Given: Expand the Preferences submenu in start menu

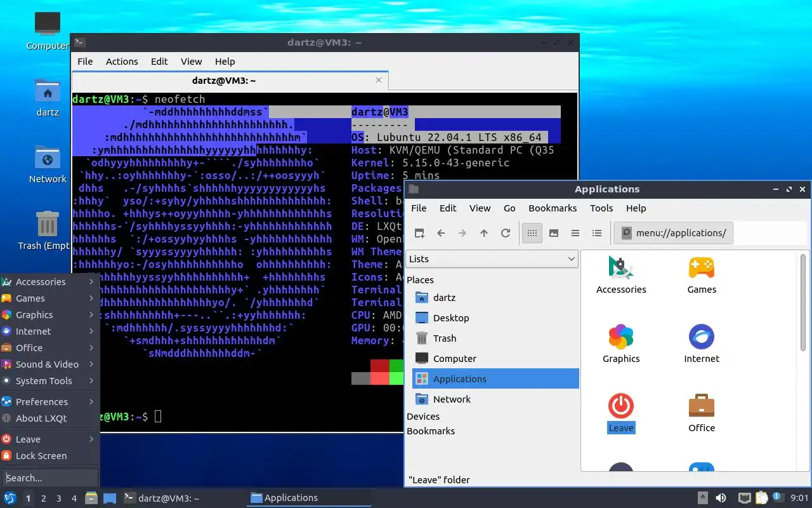Looking at the screenshot, I should point(49,402).
